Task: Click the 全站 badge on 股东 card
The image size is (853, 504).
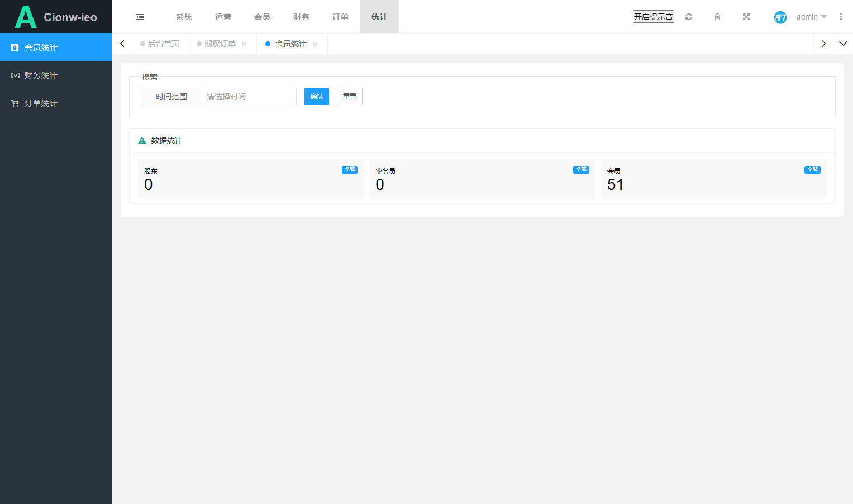Action: pos(350,170)
